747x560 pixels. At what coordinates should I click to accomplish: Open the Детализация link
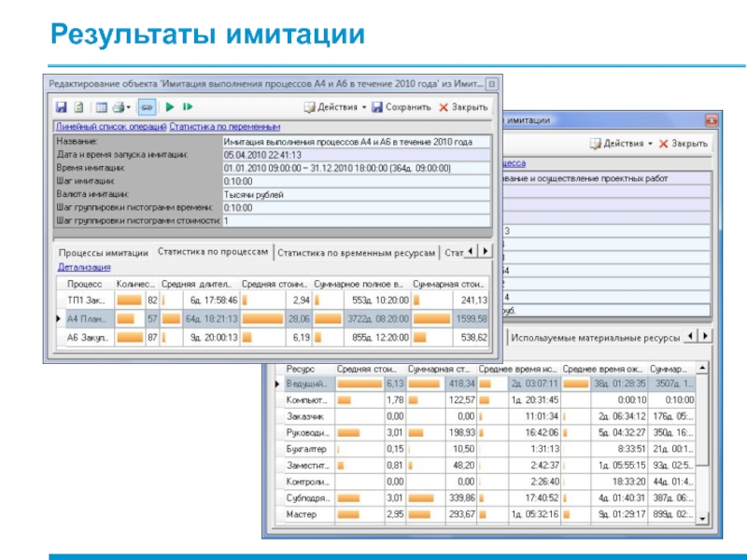pos(84,267)
